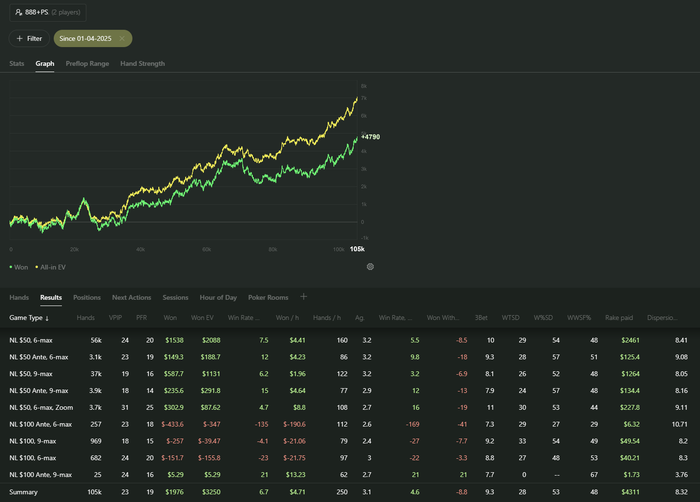
Task: Click the plus icon in Filter button
Action: tap(20, 38)
